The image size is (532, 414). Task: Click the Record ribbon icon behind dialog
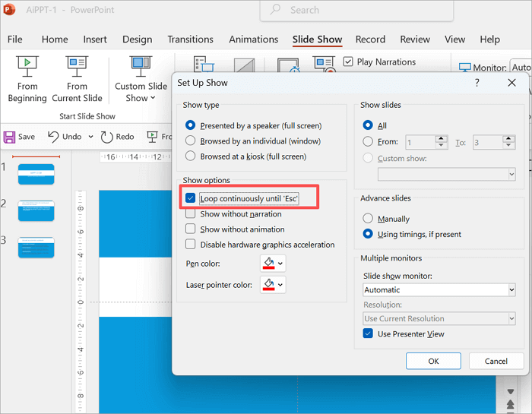point(325,65)
